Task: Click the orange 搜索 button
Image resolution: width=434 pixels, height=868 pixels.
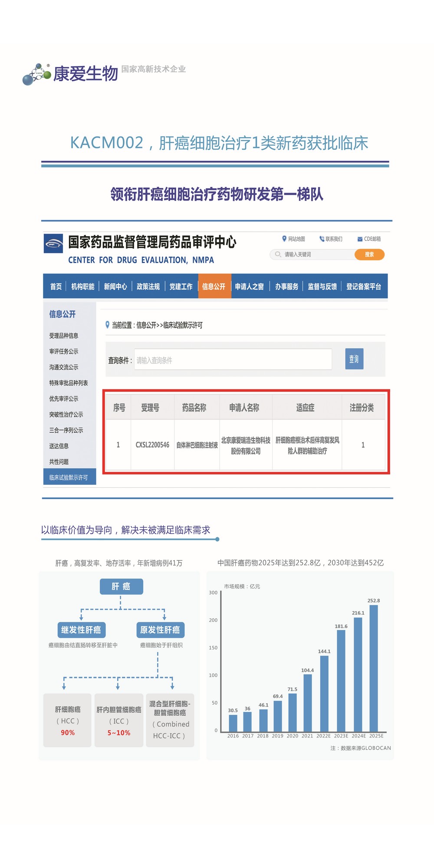Action: coord(369,254)
